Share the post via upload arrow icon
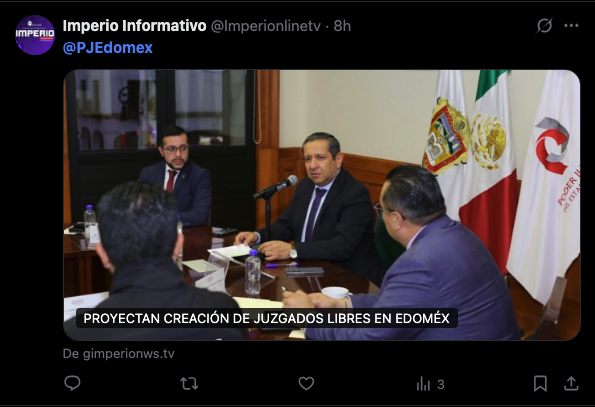 tap(571, 383)
